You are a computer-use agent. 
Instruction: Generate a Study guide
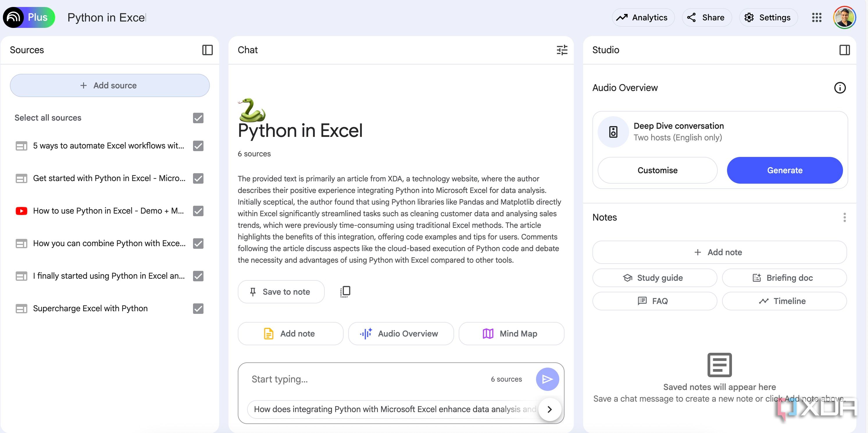654,278
